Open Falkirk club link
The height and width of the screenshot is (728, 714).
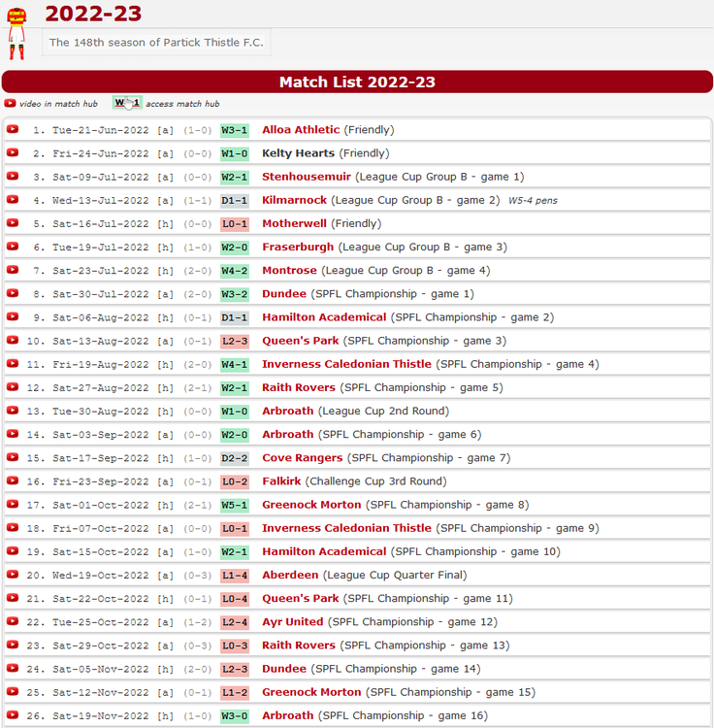point(281,481)
